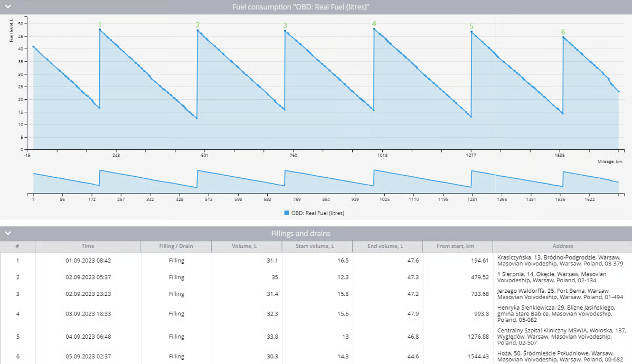Image resolution: width=632 pixels, height=364 pixels.
Task: Sort table by the # column header
Action: click(x=17, y=246)
